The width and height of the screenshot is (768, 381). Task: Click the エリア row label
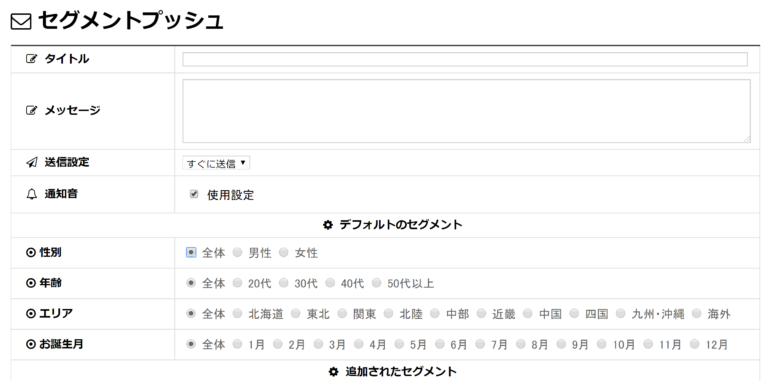pos(56,314)
